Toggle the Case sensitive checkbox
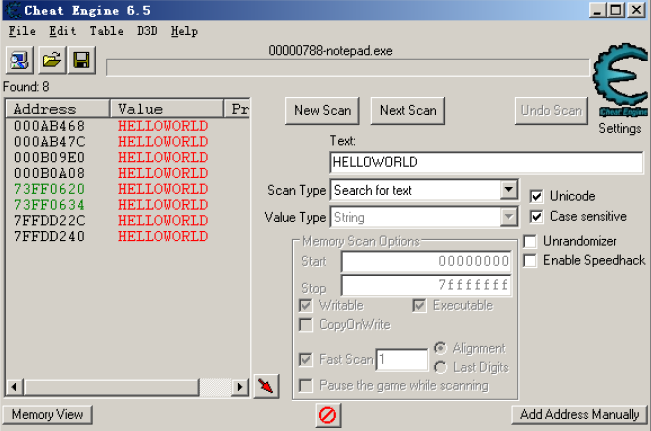651x431 pixels. pyautogui.click(x=536, y=216)
